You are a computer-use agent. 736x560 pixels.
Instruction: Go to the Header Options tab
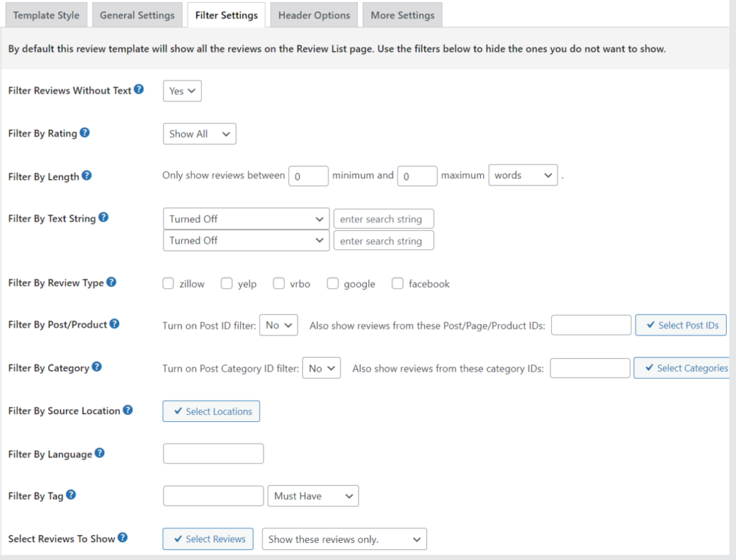coord(314,15)
